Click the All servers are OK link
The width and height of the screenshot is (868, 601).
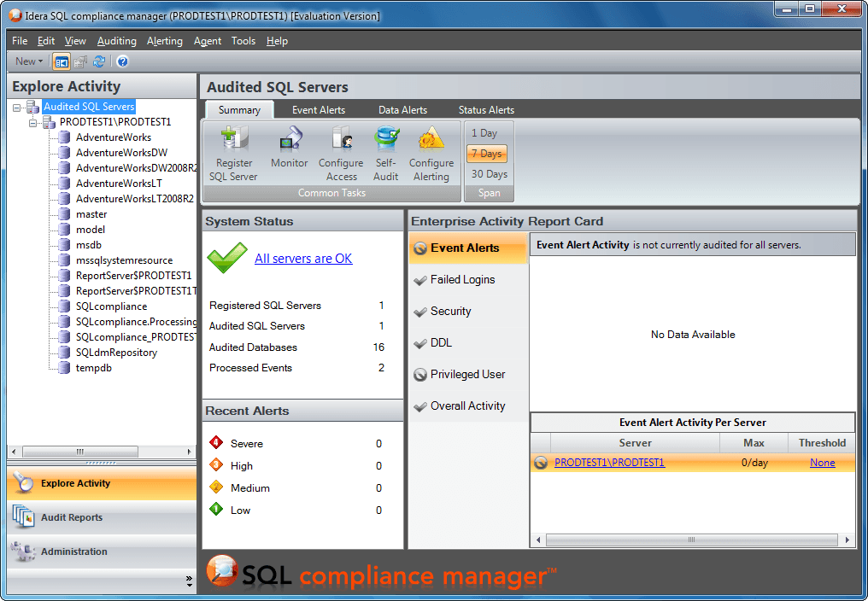coord(303,259)
